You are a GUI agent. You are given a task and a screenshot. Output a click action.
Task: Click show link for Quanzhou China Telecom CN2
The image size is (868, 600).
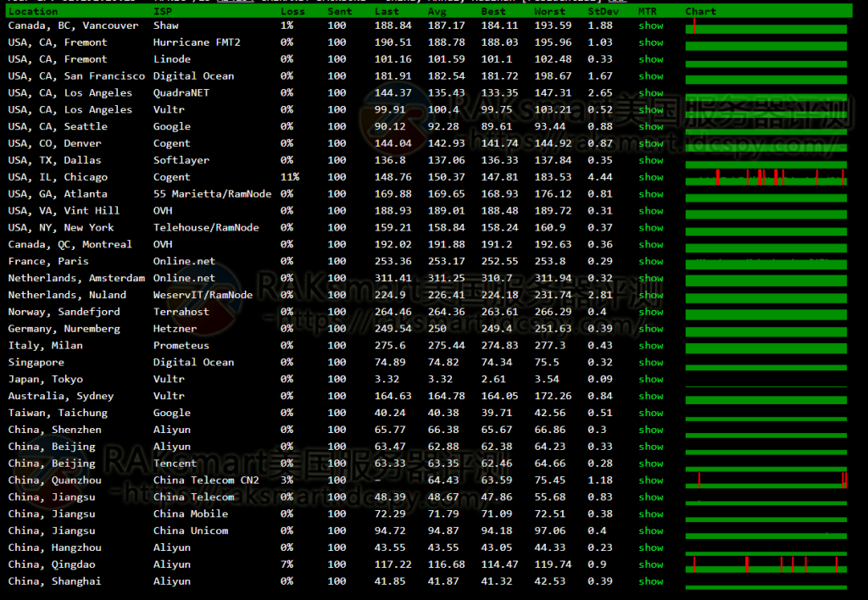coord(651,481)
